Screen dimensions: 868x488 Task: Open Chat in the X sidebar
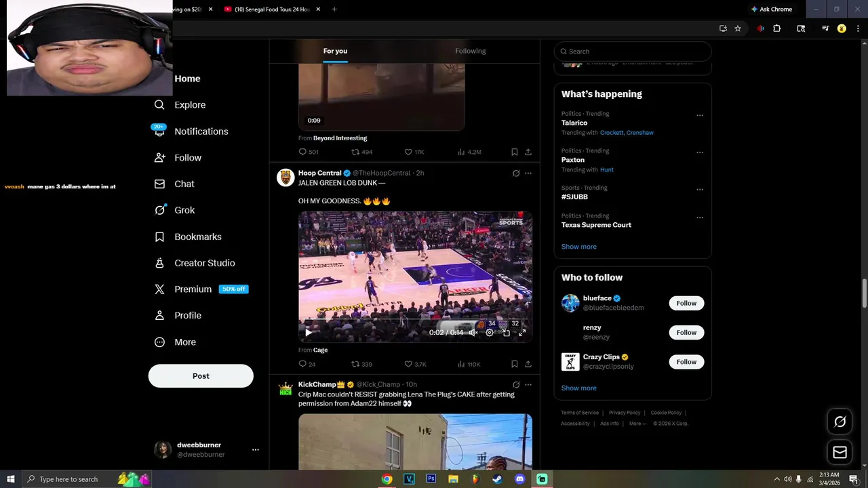coord(174,184)
